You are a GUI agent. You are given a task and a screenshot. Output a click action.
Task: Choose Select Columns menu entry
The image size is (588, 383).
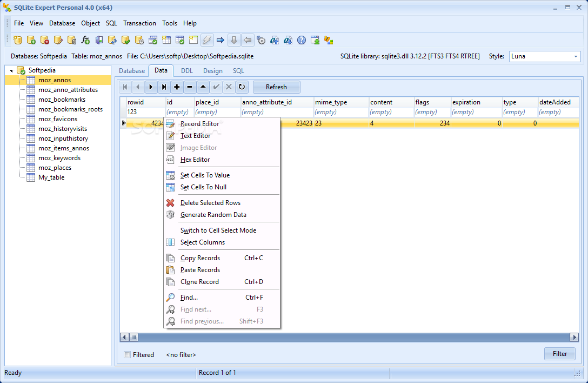(222, 242)
